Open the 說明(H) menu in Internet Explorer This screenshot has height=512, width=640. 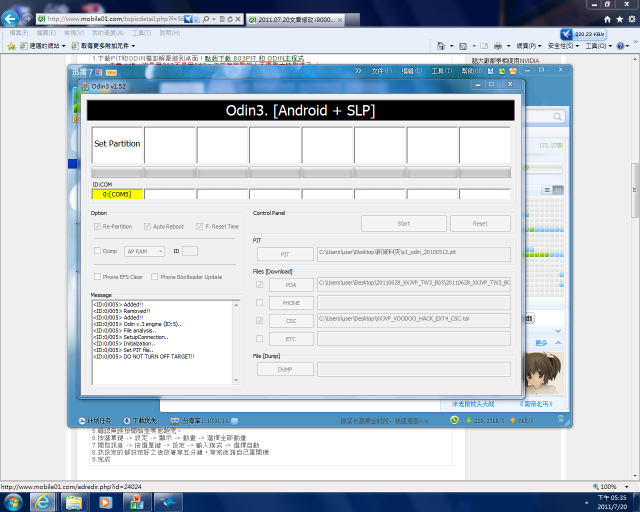pos(170,33)
